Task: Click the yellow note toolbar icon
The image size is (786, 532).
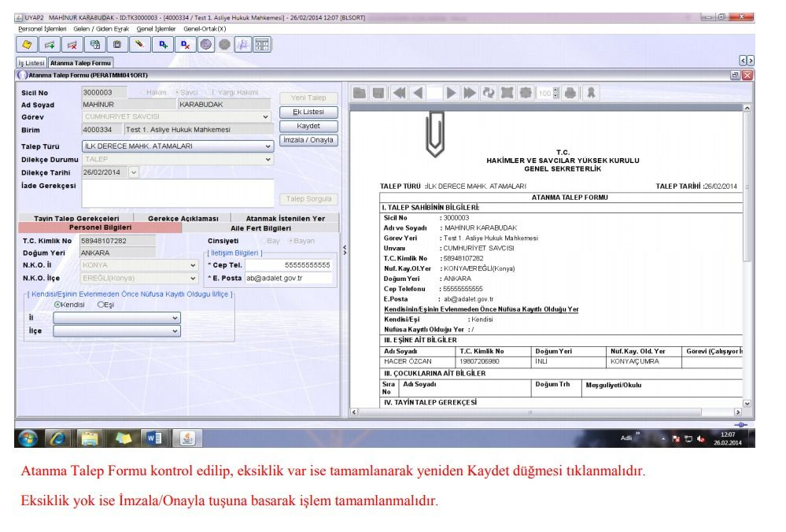Action: pyautogui.click(x=27, y=45)
